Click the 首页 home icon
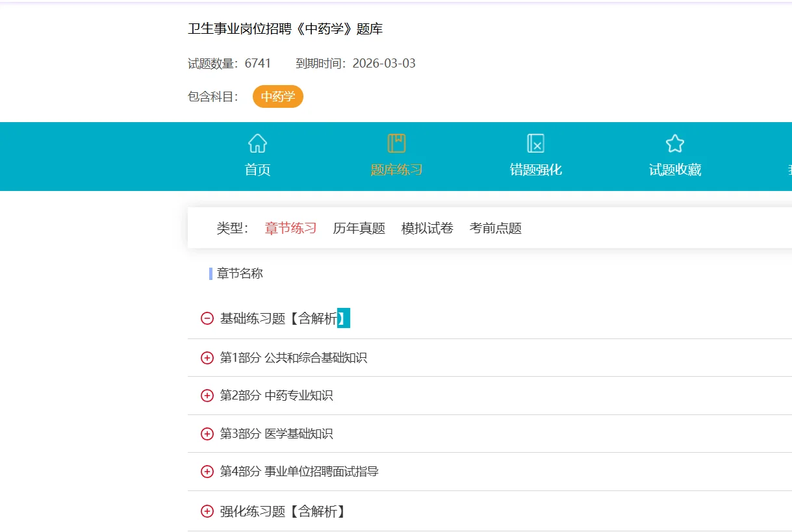 pos(257,143)
